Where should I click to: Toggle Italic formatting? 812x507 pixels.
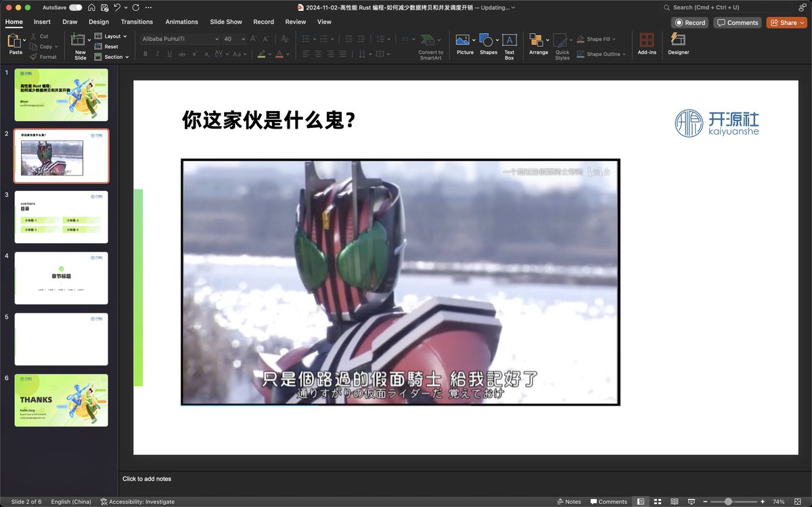pyautogui.click(x=157, y=54)
